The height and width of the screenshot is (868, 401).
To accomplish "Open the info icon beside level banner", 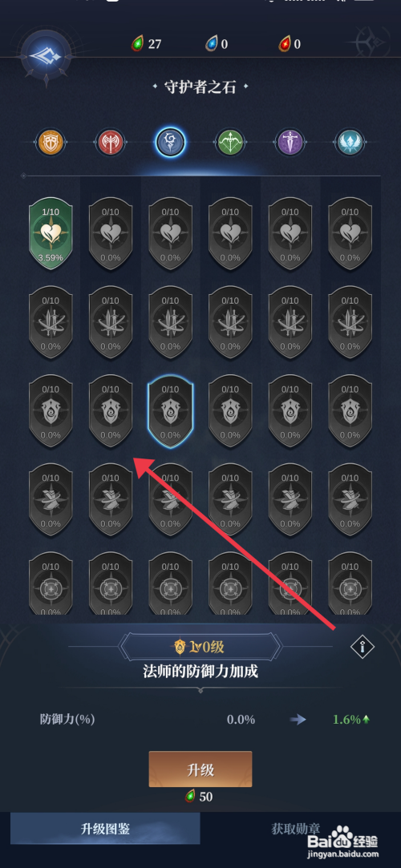I will tap(363, 645).
